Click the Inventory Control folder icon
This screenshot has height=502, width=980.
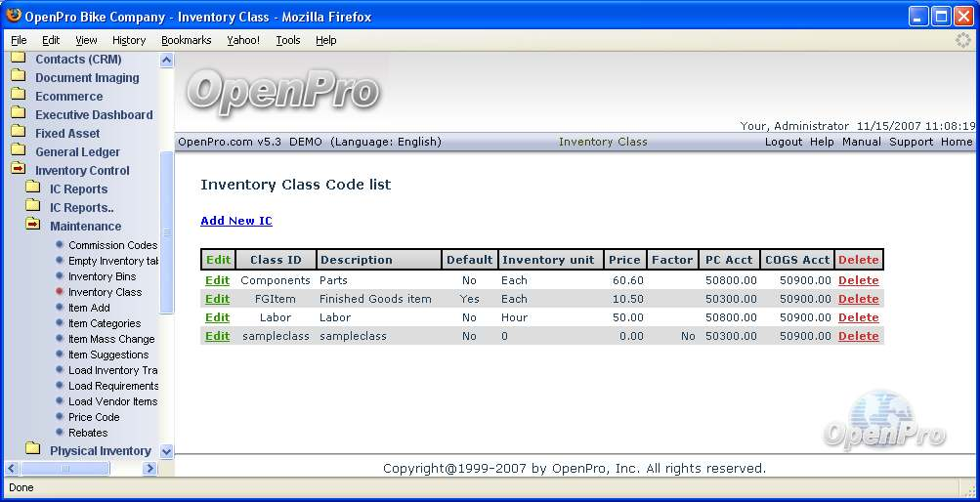click(18, 170)
